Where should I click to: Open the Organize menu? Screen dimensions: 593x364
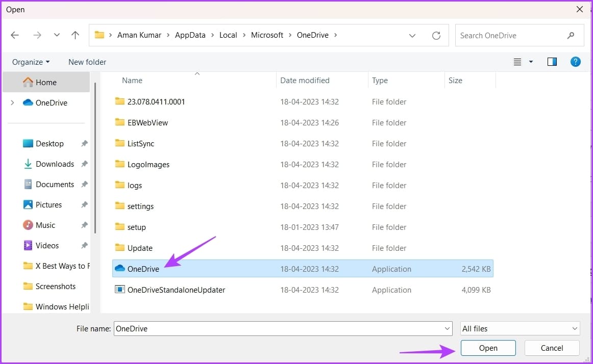[31, 62]
